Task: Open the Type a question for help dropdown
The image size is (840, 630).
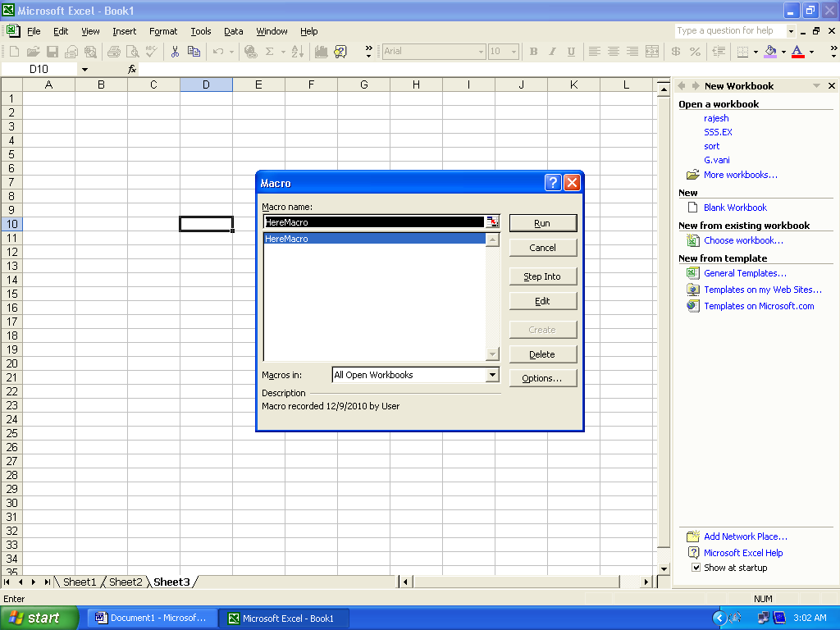Action: (x=791, y=31)
